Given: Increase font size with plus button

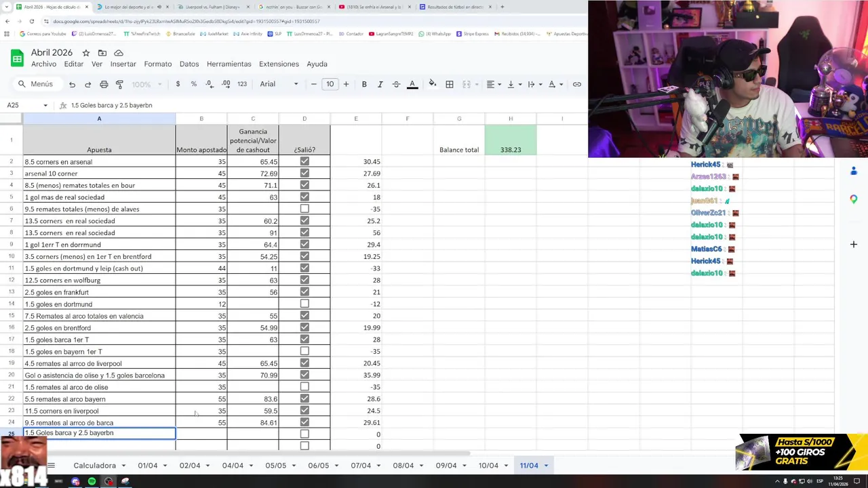Looking at the screenshot, I should tap(346, 84).
